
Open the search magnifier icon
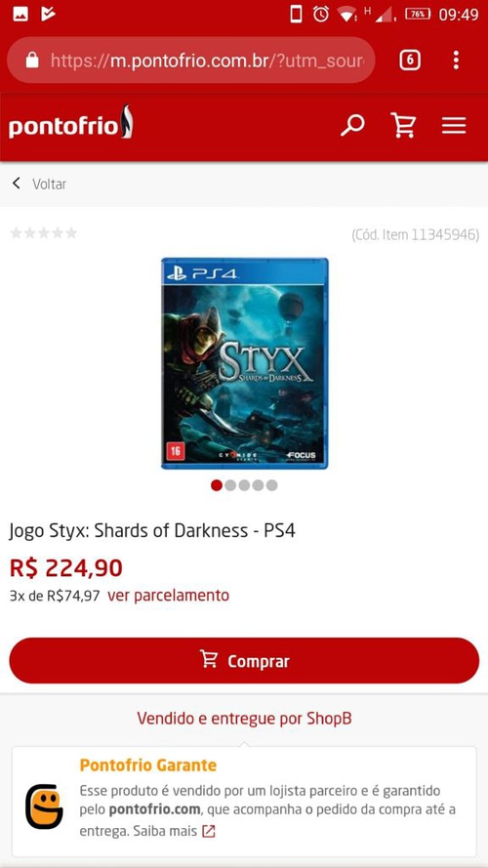(x=352, y=126)
